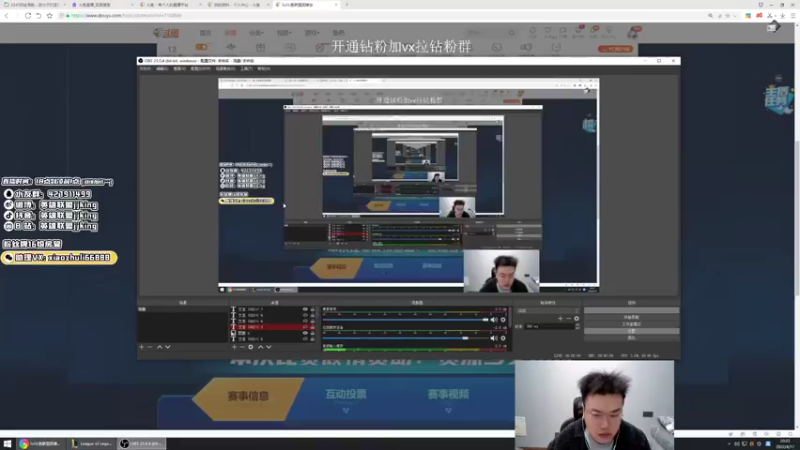Viewport: 800px width, 450px height.
Task: Open source properties via the Sources gear icon
Action: (x=251, y=347)
